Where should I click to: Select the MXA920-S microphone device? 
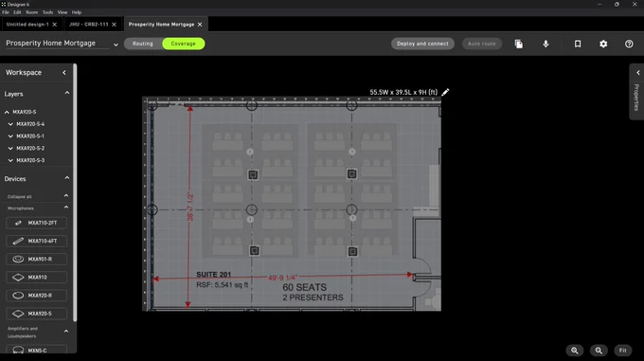[37, 314]
